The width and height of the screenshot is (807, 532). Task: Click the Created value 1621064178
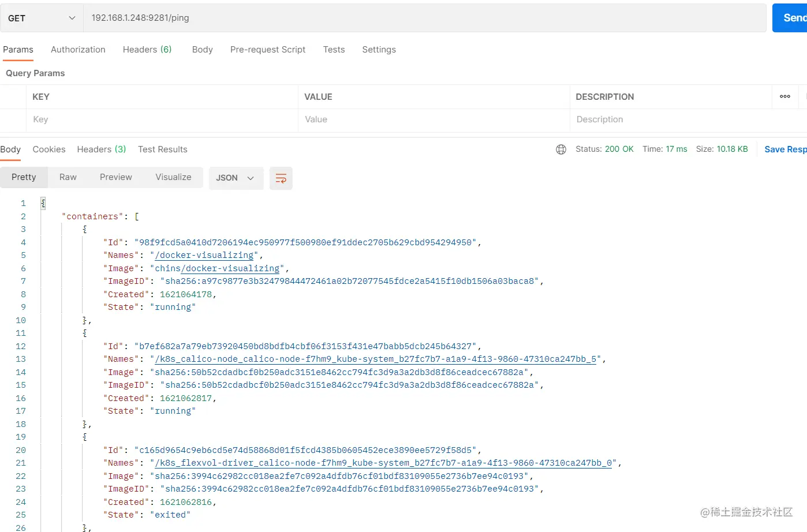pos(186,294)
